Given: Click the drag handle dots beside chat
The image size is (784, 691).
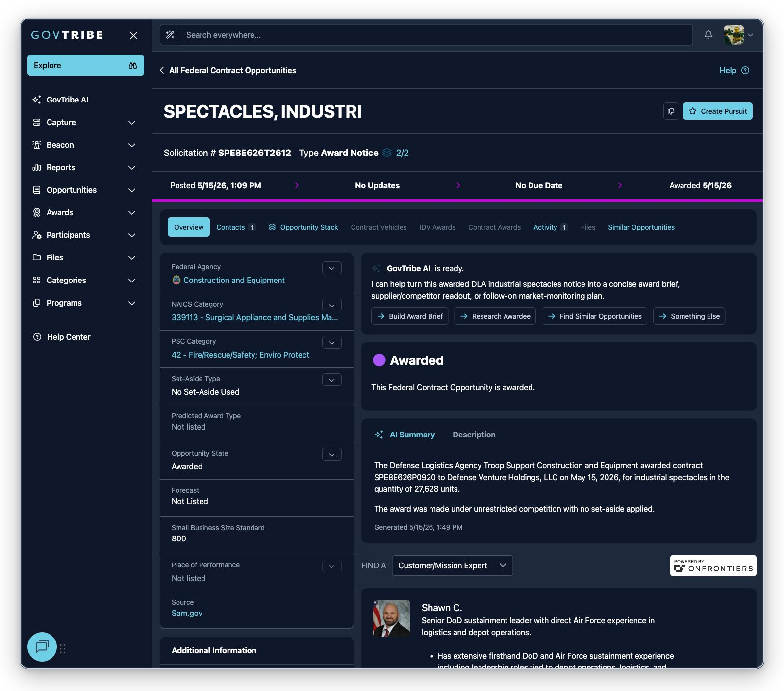Looking at the screenshot, I should pyautogui.click(x=63, y=649).
